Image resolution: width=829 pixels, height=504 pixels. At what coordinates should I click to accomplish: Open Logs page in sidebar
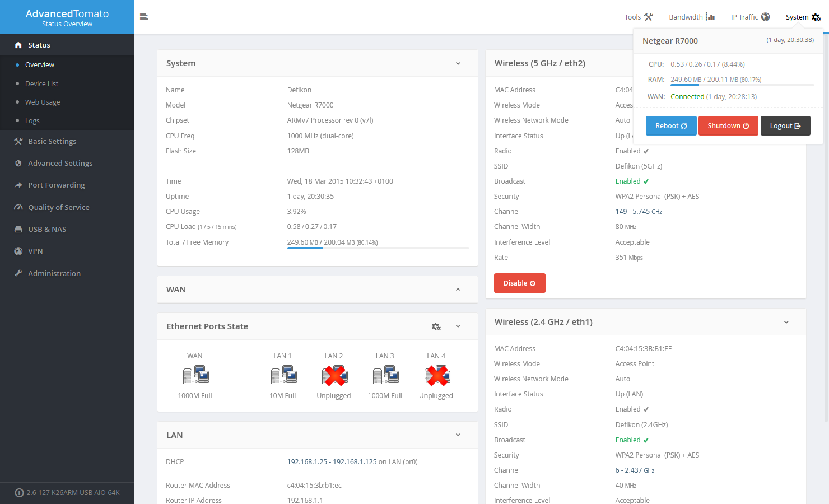[x=32, y=120]
